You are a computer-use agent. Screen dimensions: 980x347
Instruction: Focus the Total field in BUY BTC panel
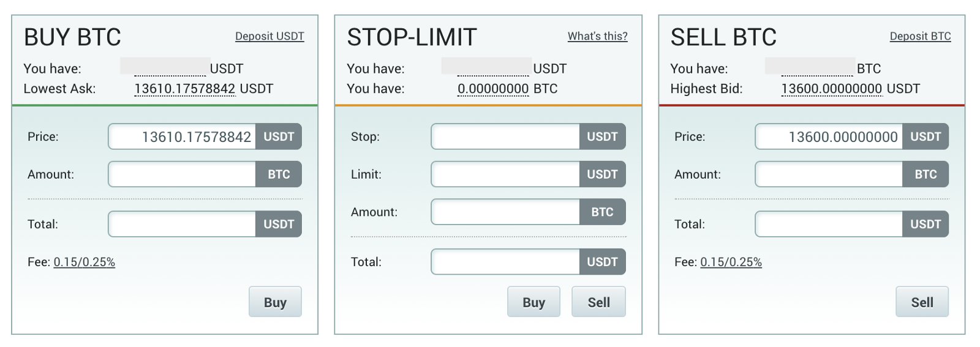183,224
